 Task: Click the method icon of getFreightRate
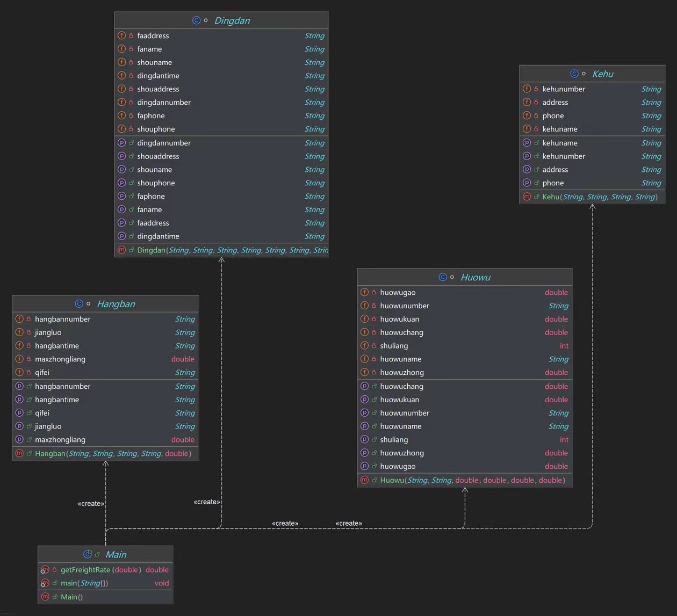point(45,570)
